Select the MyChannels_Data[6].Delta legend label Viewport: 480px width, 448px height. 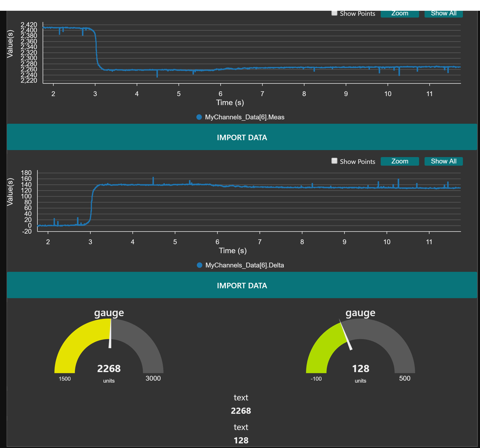pyautogui.click(x=245, y=265)
